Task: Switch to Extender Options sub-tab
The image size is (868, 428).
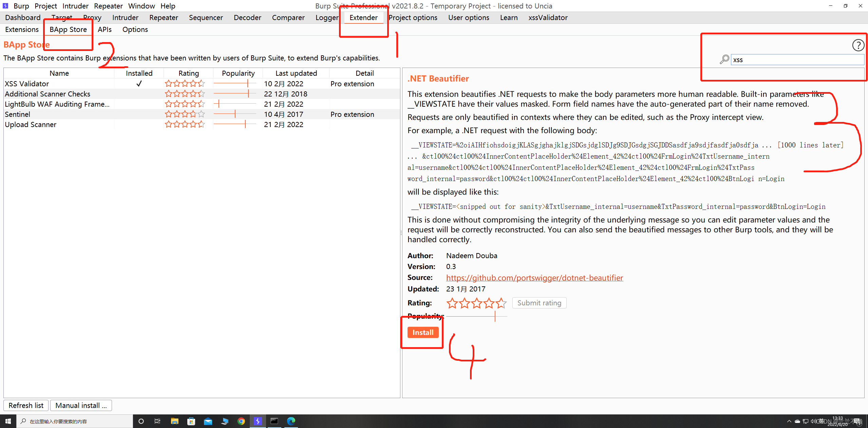Action: pos(135,29)
